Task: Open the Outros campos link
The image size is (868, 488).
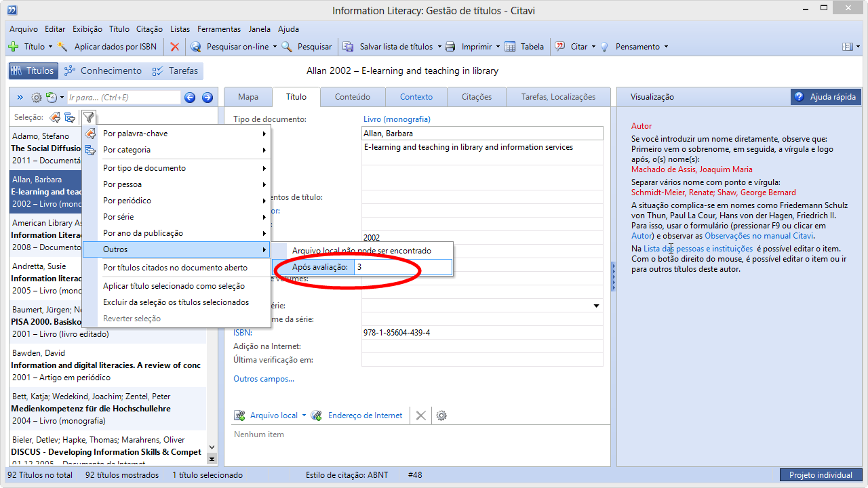Action: (264, 379)
